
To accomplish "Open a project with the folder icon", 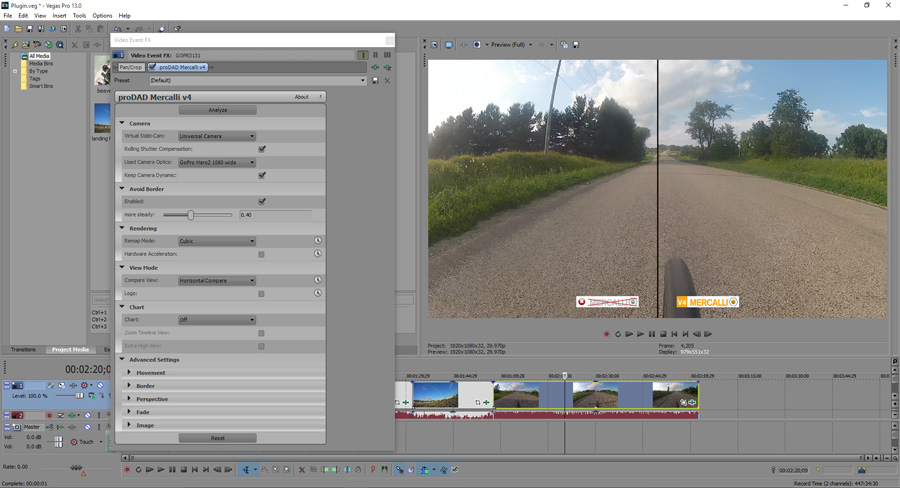I will (x=18, y=29).
